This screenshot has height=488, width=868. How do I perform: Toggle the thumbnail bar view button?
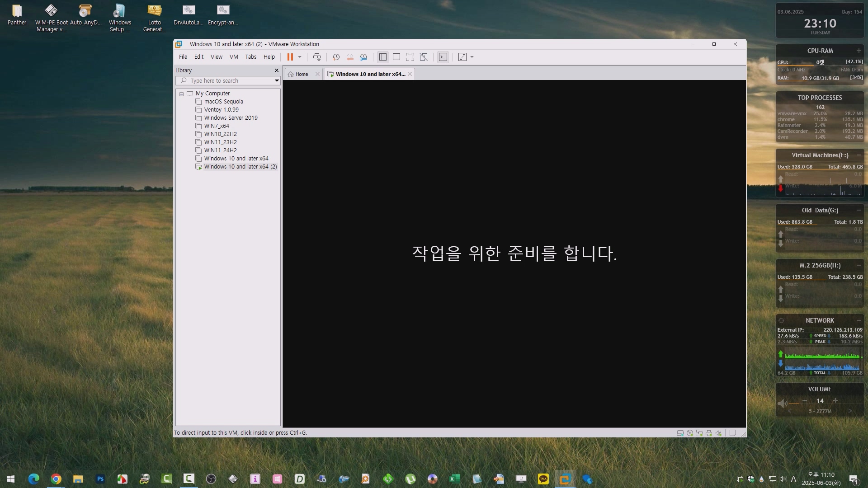coord(396,57)
